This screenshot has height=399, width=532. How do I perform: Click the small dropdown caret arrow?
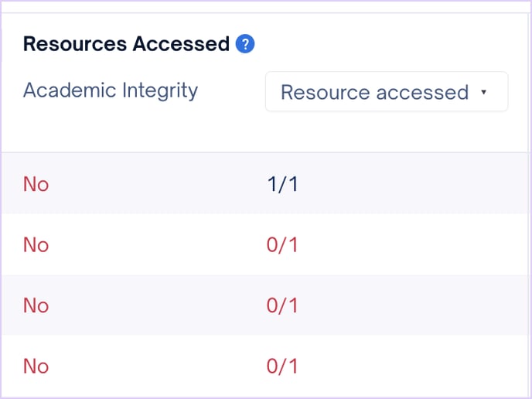484,91
